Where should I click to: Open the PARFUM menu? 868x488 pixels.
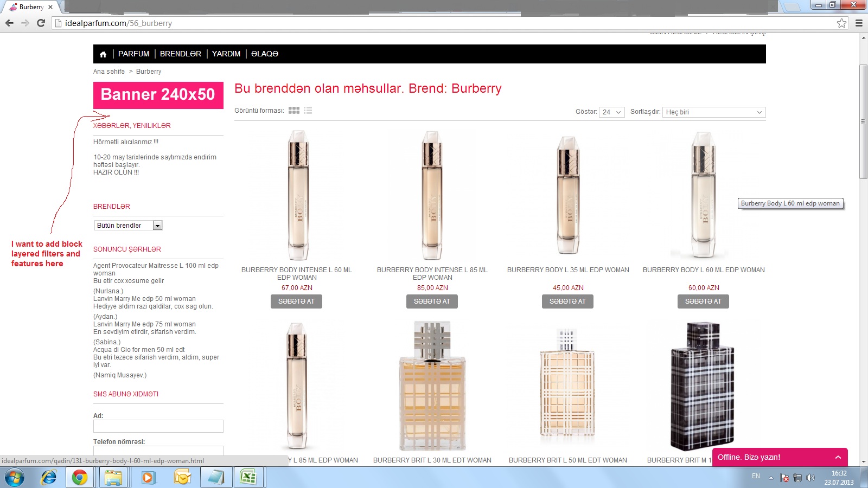coord(133,54)
